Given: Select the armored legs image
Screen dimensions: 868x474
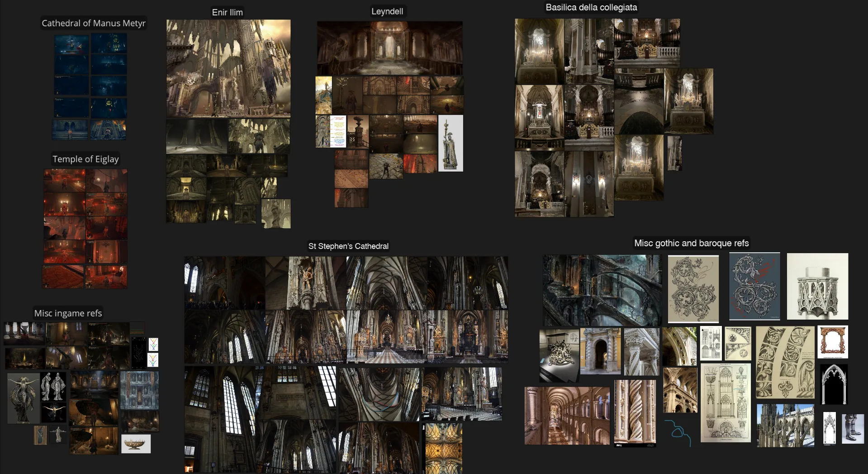Looking at the screenshot, I should click(x=853, y=428).
